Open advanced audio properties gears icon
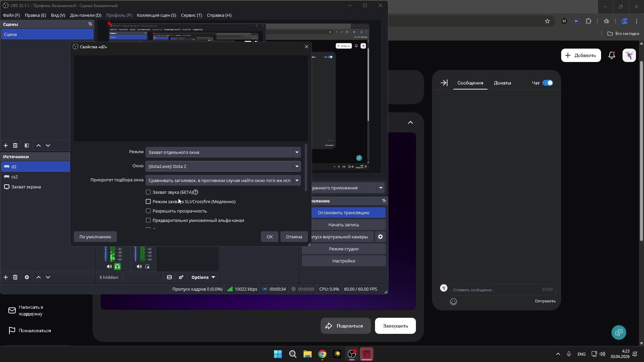 (181, 277)
